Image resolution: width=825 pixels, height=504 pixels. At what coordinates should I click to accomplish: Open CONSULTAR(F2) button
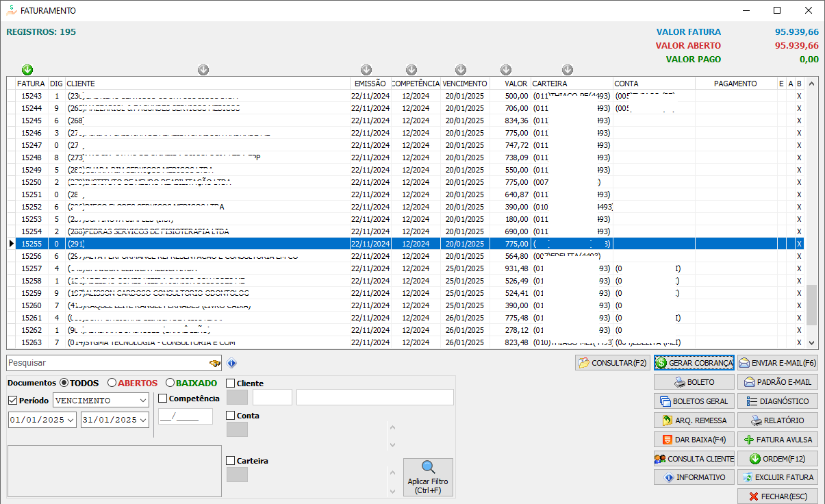(612, 363)
